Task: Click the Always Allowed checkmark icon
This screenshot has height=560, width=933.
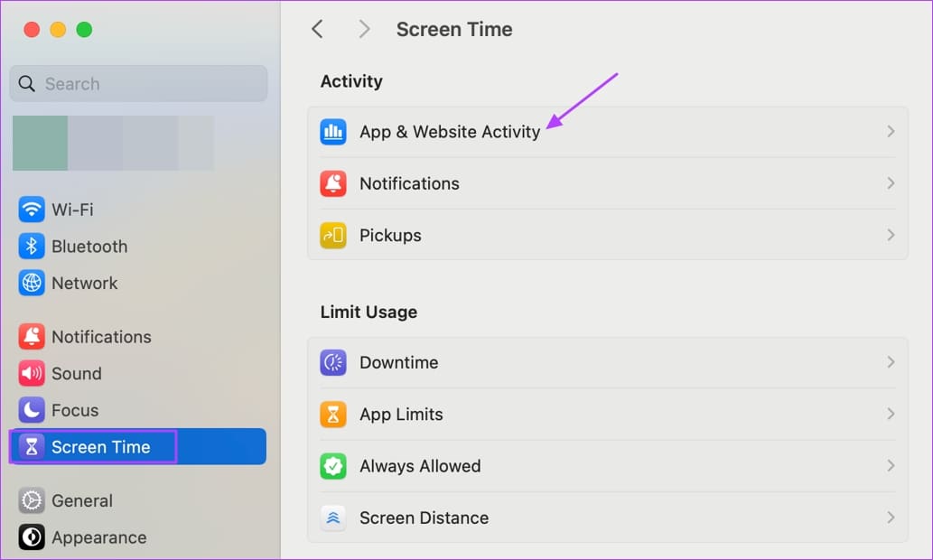Action: [x=333, y=465]
